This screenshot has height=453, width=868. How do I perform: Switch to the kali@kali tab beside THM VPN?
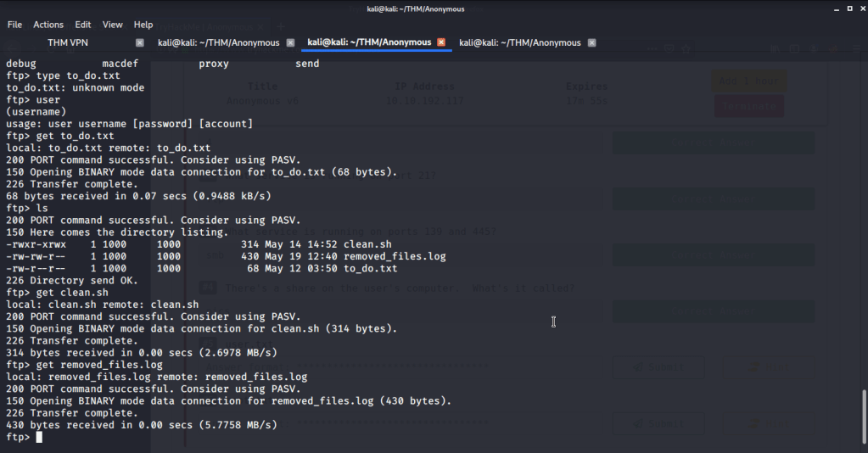[x=220, y=42]
